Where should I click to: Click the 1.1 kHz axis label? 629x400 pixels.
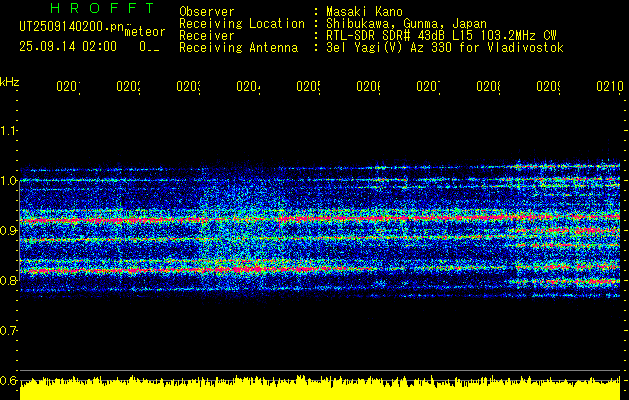[8, 130]
